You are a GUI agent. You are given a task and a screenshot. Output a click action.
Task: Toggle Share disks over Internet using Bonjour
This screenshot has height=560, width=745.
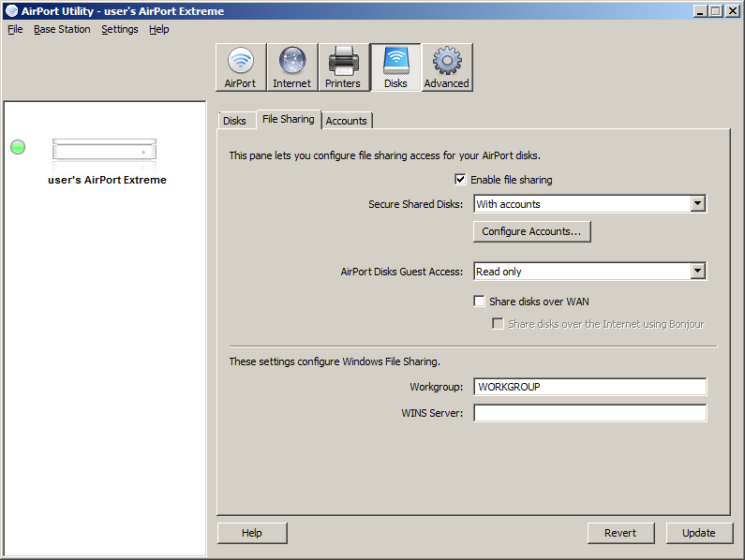pos(498,324)
